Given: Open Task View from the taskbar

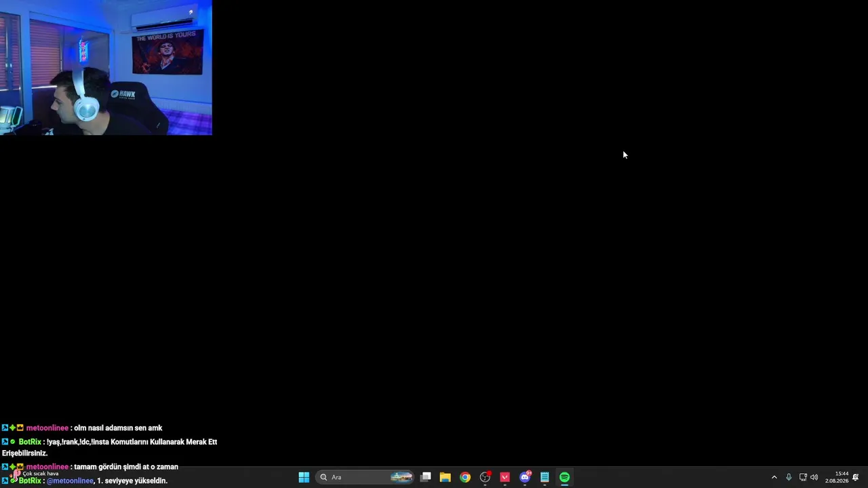Looking at the screenshot, I should (425, 477).
